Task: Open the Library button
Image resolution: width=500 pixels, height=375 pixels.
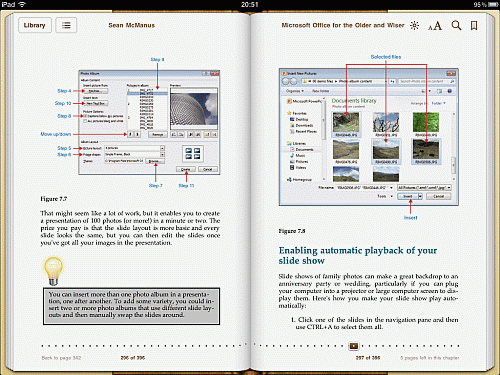Action: pyautogui.click(x=35, y=25)
